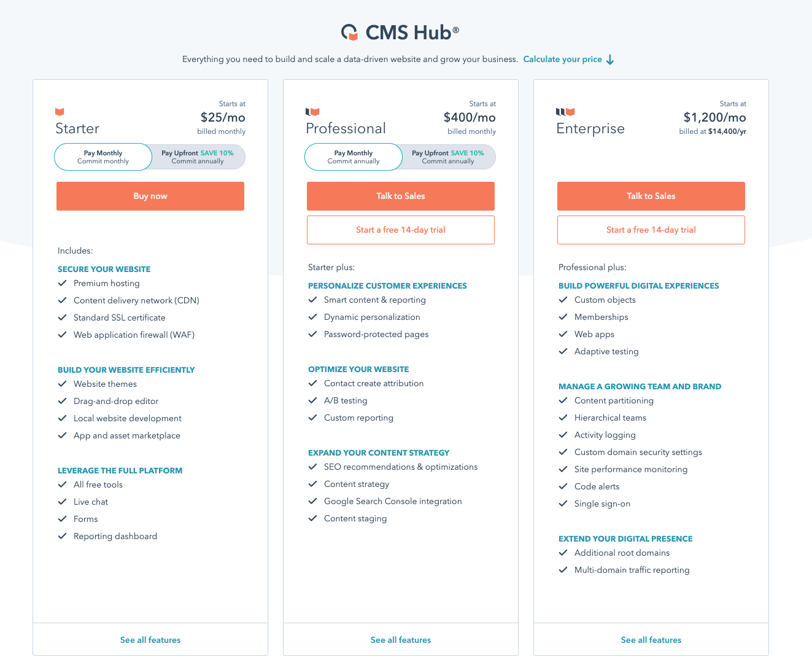Click the LEVERAGE THE FULL PLATFORM heading
Image resolution: width=812 pixels, height=657 pixels.
coord(120,470)
